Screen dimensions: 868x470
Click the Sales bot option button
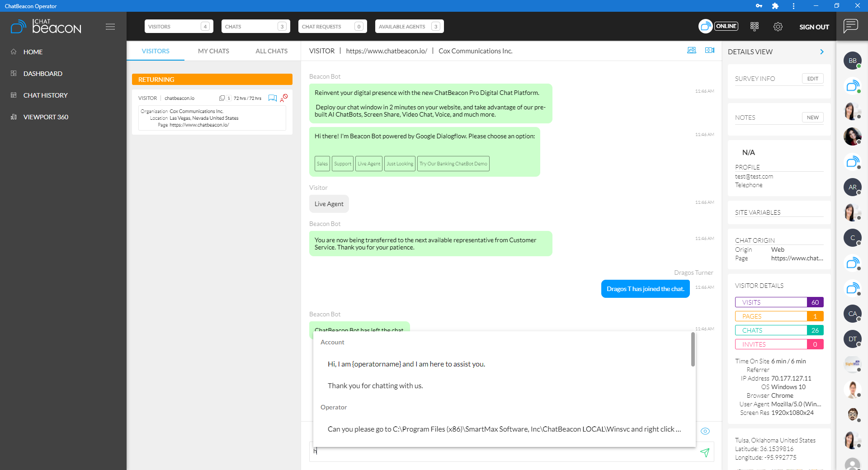pyautogui.click(x=322, y=164)
